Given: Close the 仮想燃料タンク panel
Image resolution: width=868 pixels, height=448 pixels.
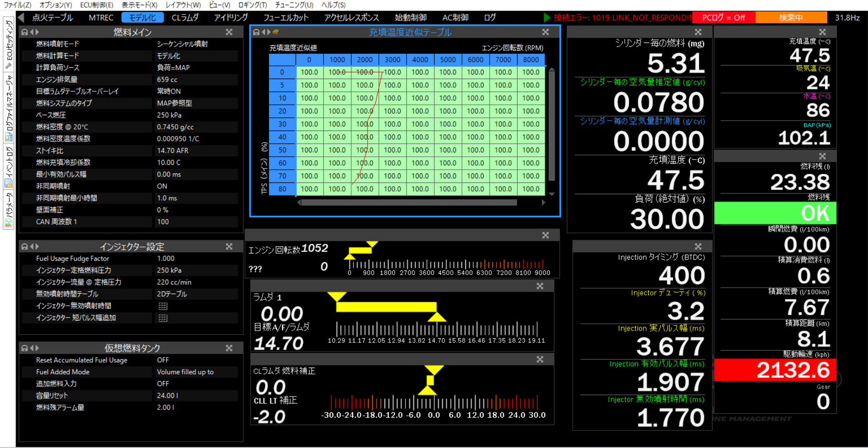Looking at the screenshot, I should (229, 348).
